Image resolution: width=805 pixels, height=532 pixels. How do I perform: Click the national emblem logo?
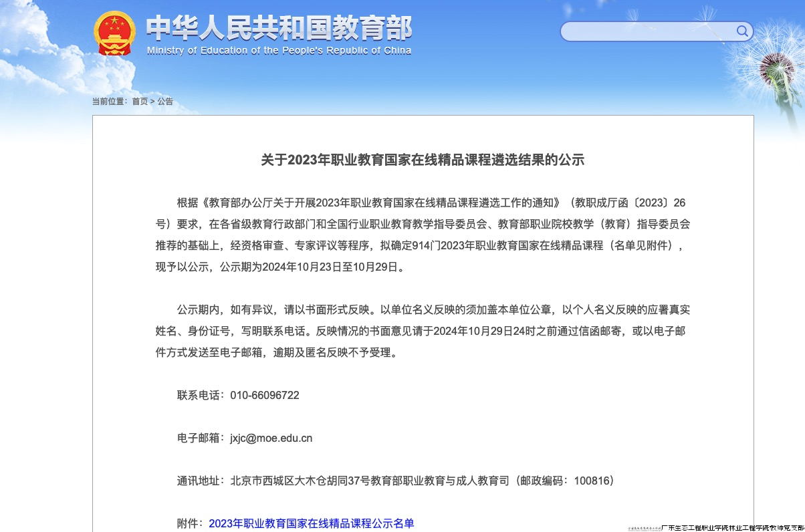(114, 33)
